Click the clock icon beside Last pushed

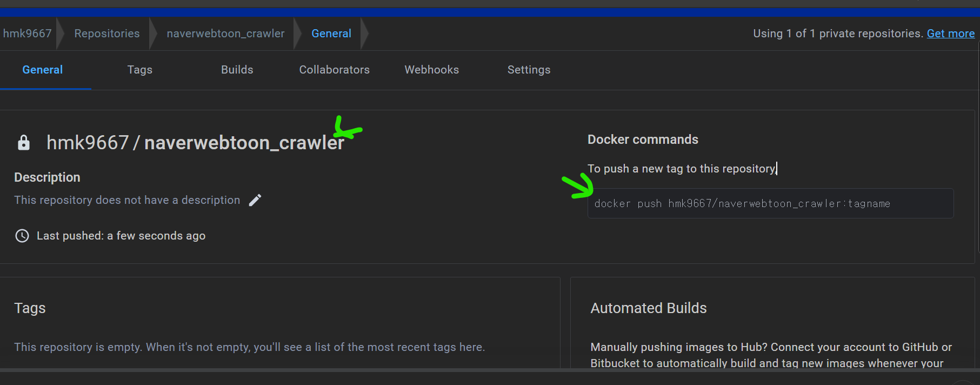[x=22, y=236]
